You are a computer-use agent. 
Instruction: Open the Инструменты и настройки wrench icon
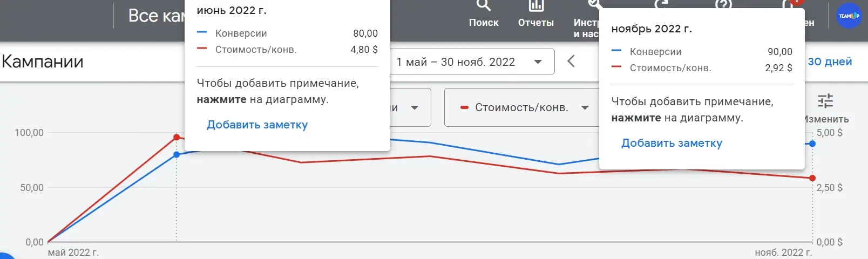point(593,4)
